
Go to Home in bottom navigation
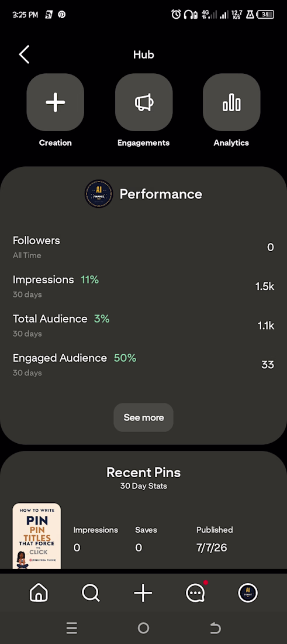pyautogui.click(x=39, y=593)
